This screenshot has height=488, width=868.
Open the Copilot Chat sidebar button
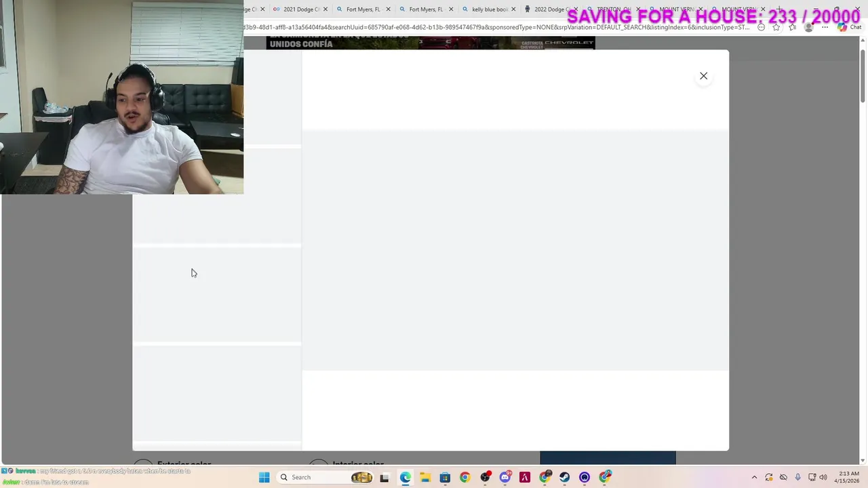(x=849, y=27)
